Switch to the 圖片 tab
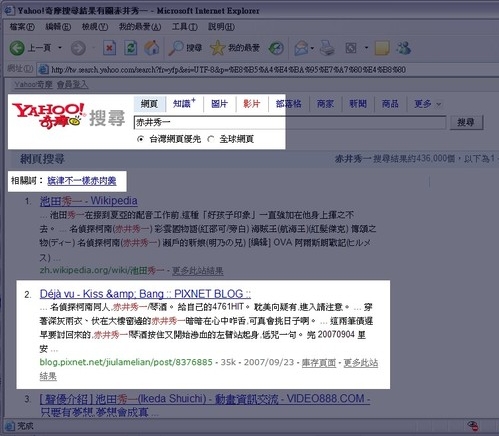 219,104
